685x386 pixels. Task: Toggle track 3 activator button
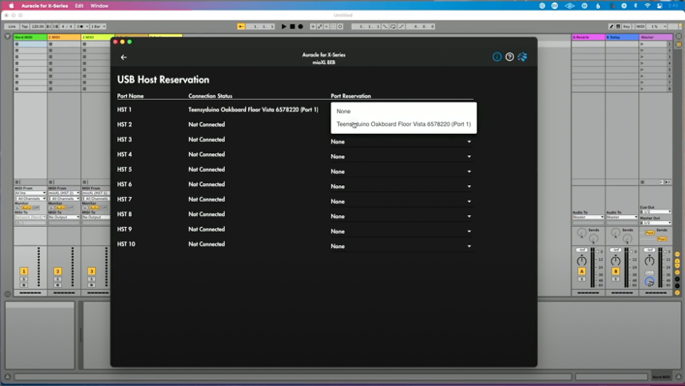point(92,271)
